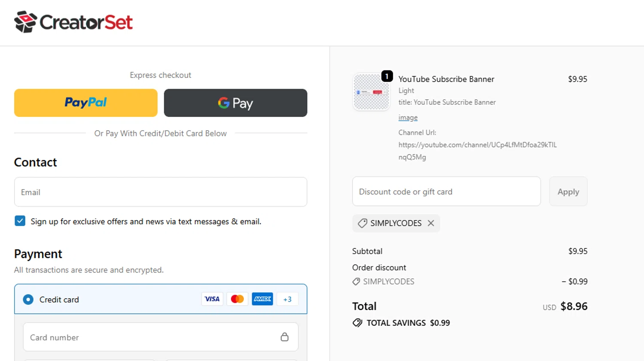Image resolution: width=644 pixels, height=361 pixels.
Task: Open the YouTube Subscribe Banner product thumbnail
Action: 371,92
